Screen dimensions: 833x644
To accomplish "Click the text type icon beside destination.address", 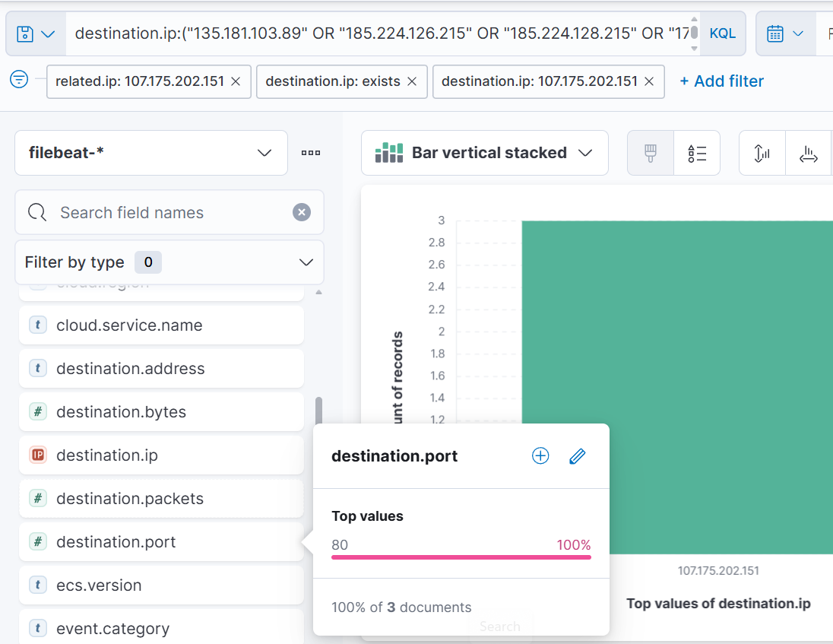I will point(38,368).
